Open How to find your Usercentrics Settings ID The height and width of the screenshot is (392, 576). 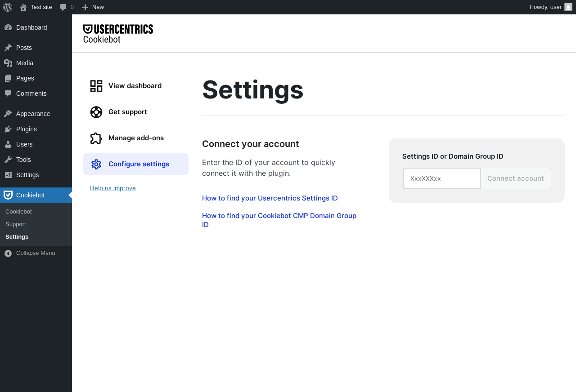(270, 198)
